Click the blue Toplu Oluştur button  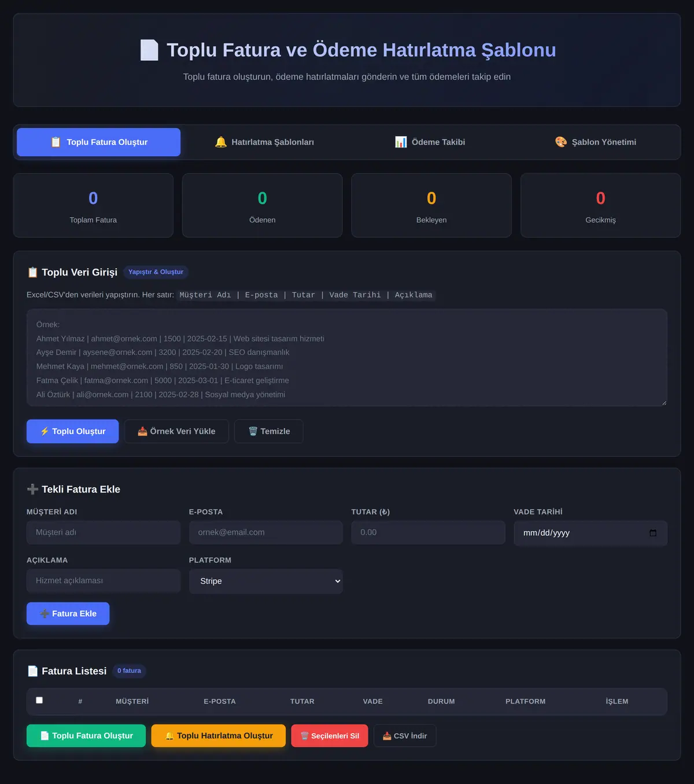click(x=73, y=432)
